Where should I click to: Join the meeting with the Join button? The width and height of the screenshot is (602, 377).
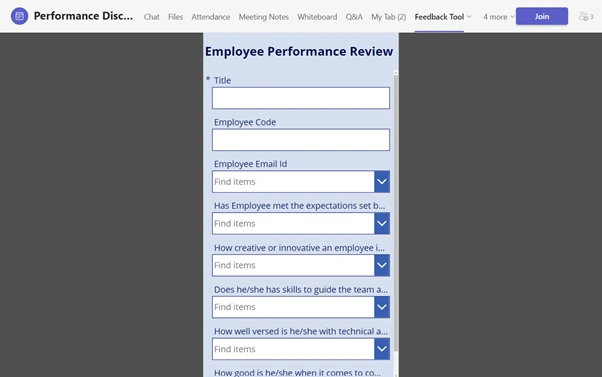click(x=542, y=16)
